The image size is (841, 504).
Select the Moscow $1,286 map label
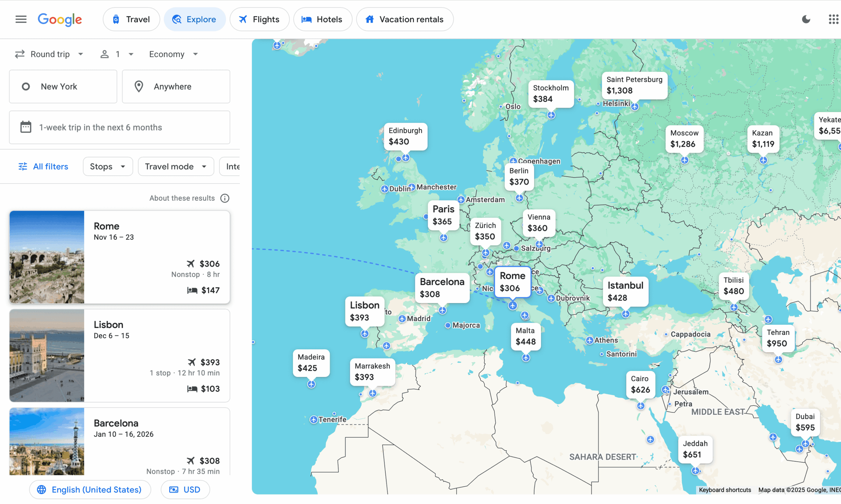click(684, 139)
